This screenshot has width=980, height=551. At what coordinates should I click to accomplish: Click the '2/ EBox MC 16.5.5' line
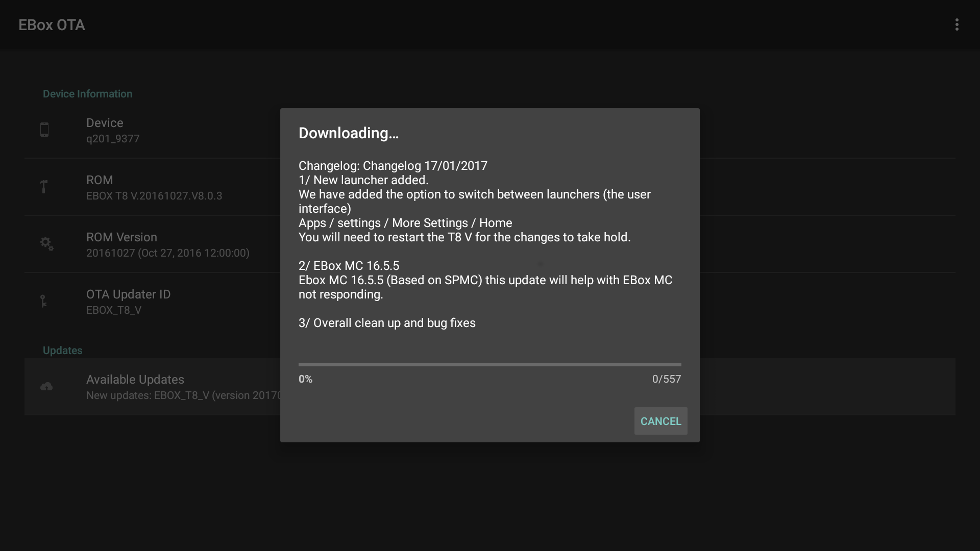coord(349,266)
